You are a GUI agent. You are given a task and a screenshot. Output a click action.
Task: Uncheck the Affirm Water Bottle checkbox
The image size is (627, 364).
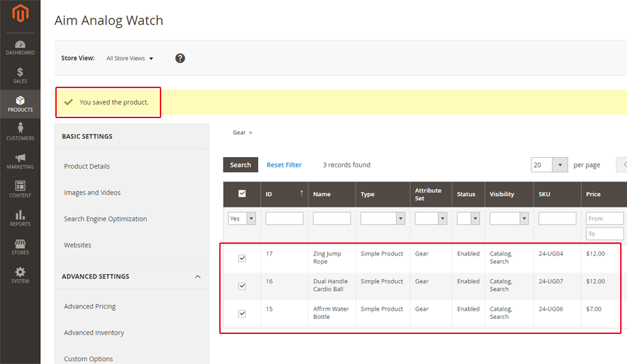click(x=242, y=313)
